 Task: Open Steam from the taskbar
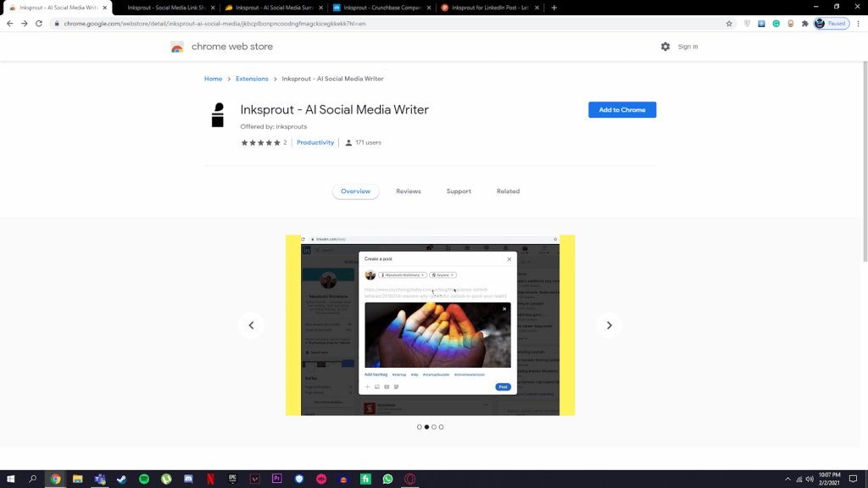(122, 480)
